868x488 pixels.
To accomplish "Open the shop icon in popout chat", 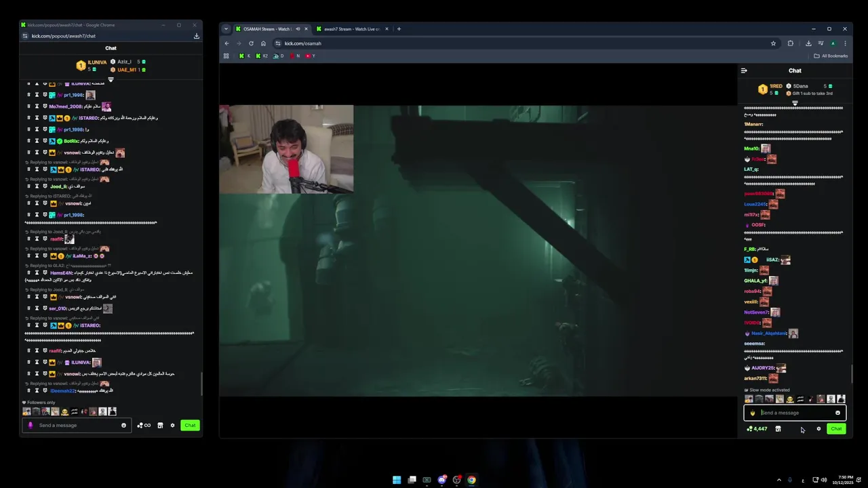I will [160, 425].
